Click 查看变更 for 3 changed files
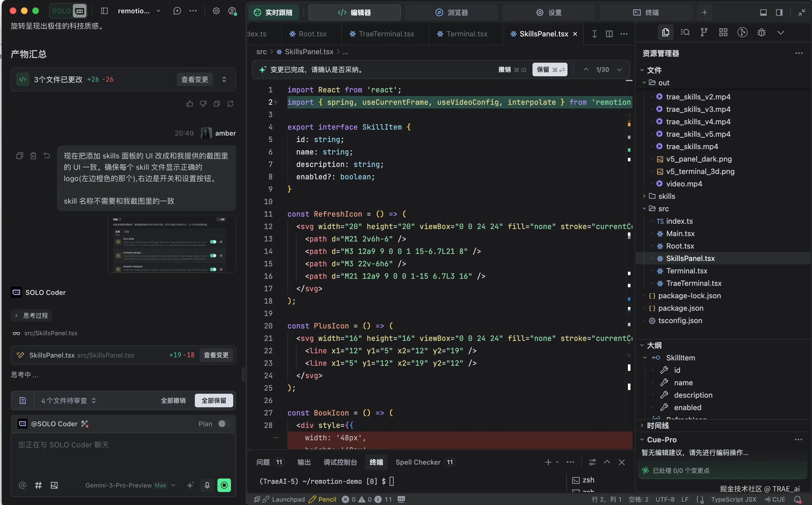The image size is (812, 505). [195, 79]
